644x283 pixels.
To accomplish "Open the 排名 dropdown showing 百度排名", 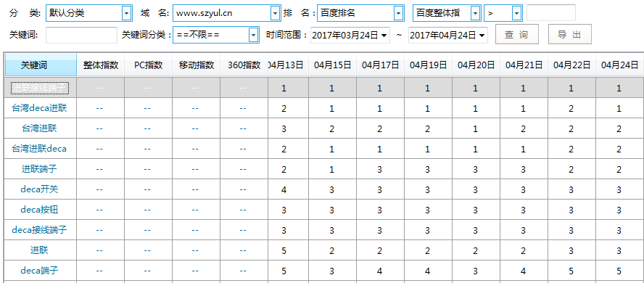I will coord(360,13).
